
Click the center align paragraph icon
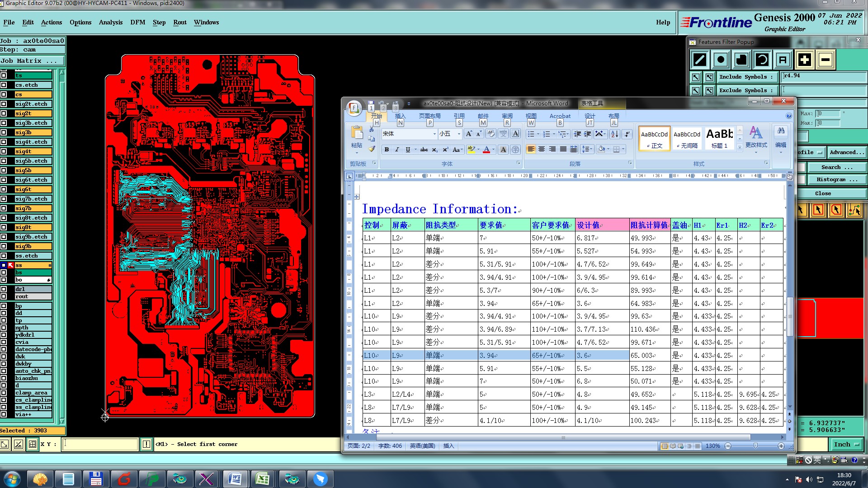pyautogui.click(x=542, y=149)
